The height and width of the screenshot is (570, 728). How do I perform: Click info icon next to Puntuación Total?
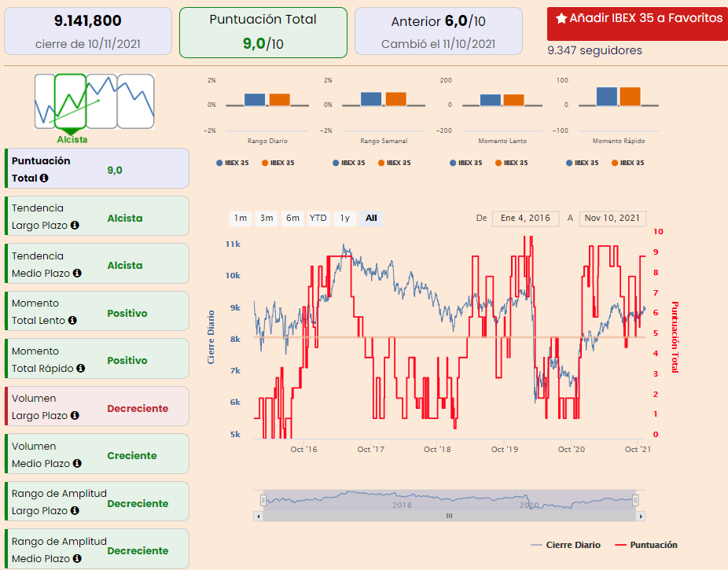(44, 178)
